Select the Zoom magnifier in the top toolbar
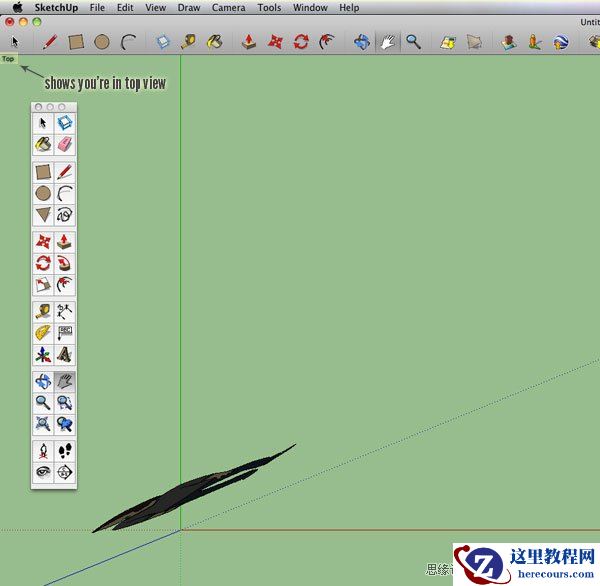The height and width of the screenshot is (586, 600). click(x=413, y=42)
